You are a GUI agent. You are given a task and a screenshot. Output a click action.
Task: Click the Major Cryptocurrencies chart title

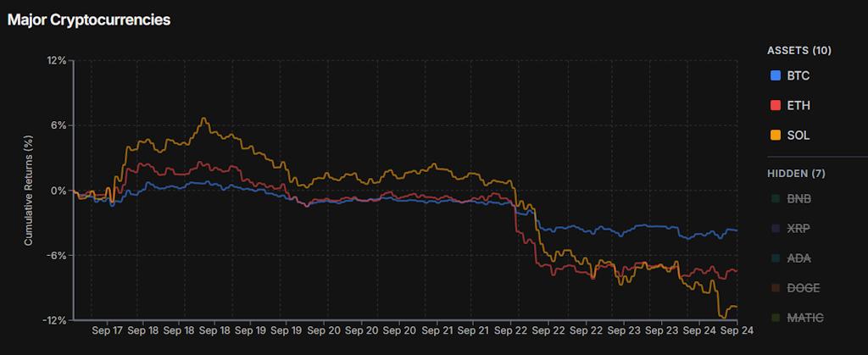[89, 19]
